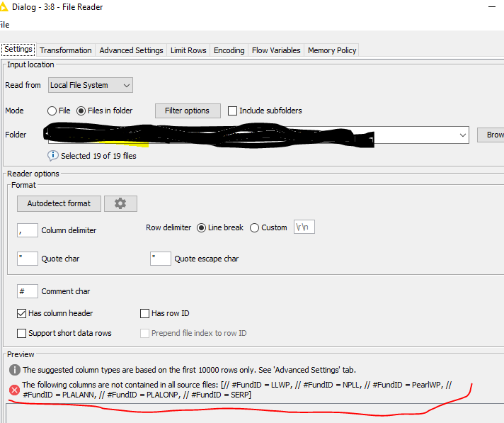Select the Files in folder radio button
The image size is (504, 423).
tap(81, 111)
